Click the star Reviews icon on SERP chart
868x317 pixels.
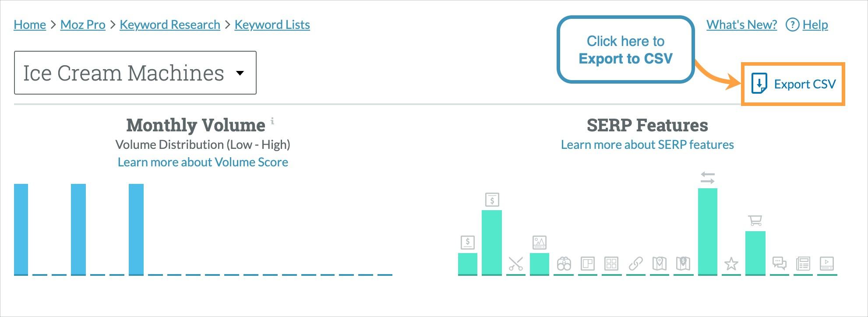pyautogui.click(x=731, y=264)
